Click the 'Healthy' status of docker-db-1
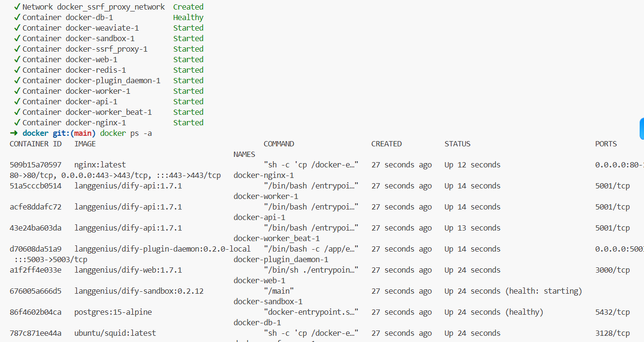The height and width of the screenshot is (342, 644). (x=188, y=18)
